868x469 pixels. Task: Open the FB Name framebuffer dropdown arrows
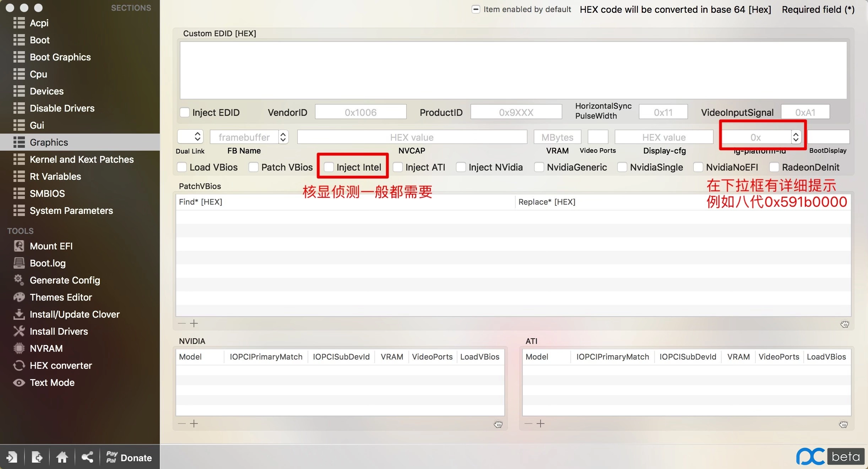[283, 137]
